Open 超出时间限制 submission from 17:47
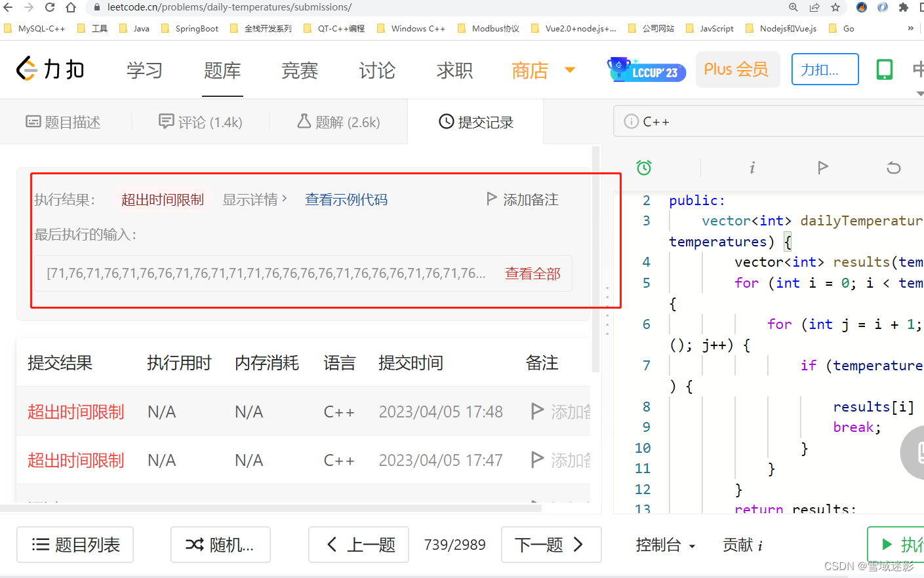Image resolution: width=924 pixels, height=578 pixels. pos(76,460)
